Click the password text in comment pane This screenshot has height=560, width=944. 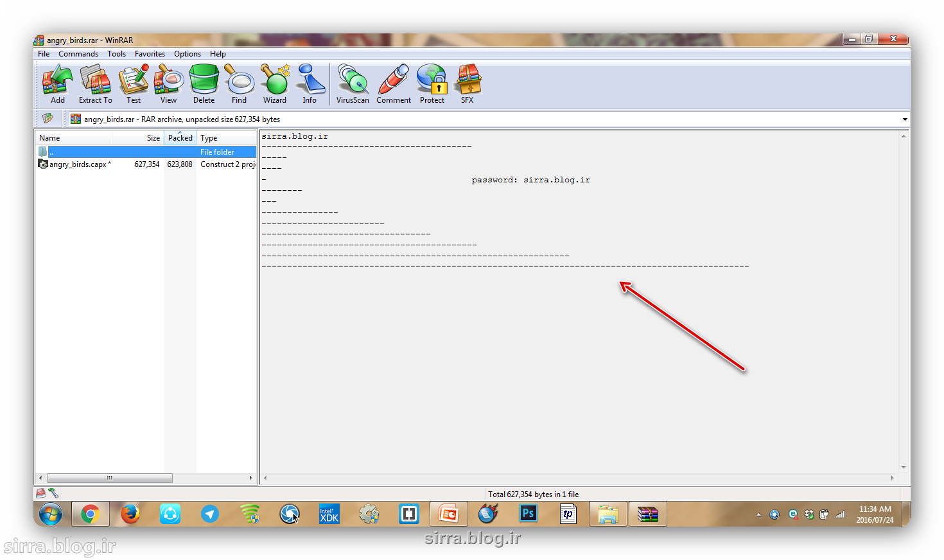[x=530, y=180]
